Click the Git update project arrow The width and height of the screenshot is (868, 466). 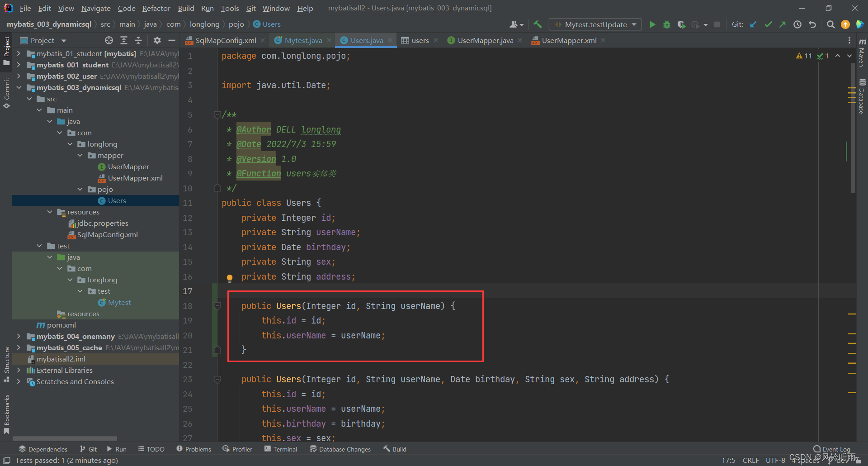753,24
